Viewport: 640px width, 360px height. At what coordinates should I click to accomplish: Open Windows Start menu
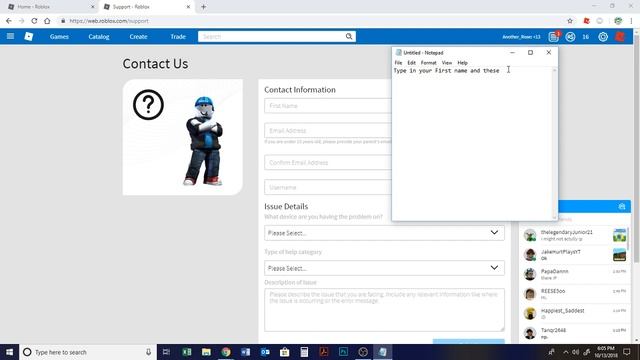[9, 352]
